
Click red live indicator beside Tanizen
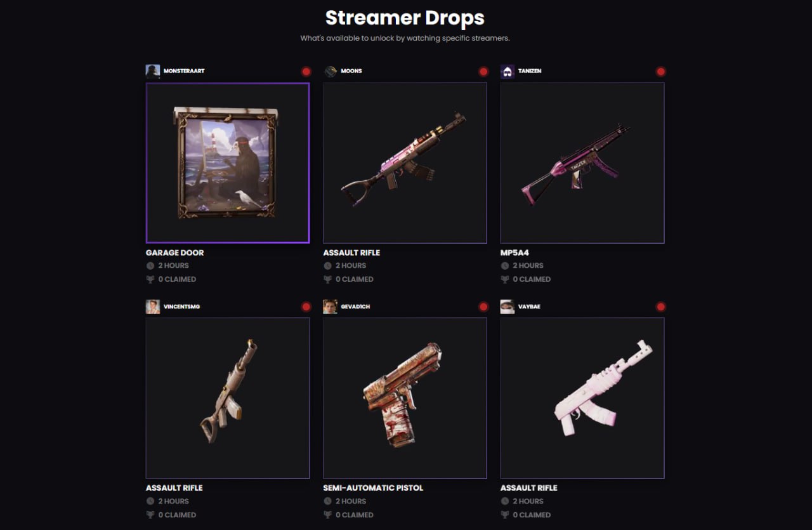660,72
